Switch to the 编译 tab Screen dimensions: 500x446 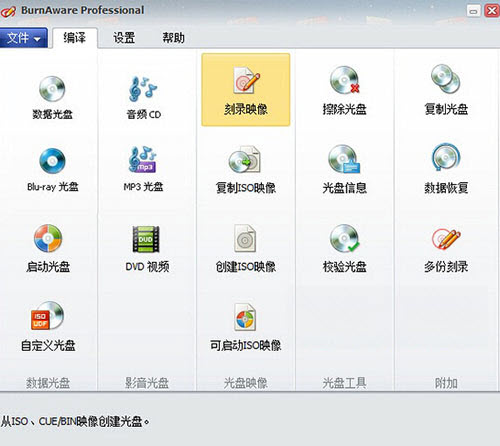(x=75, y=38)
